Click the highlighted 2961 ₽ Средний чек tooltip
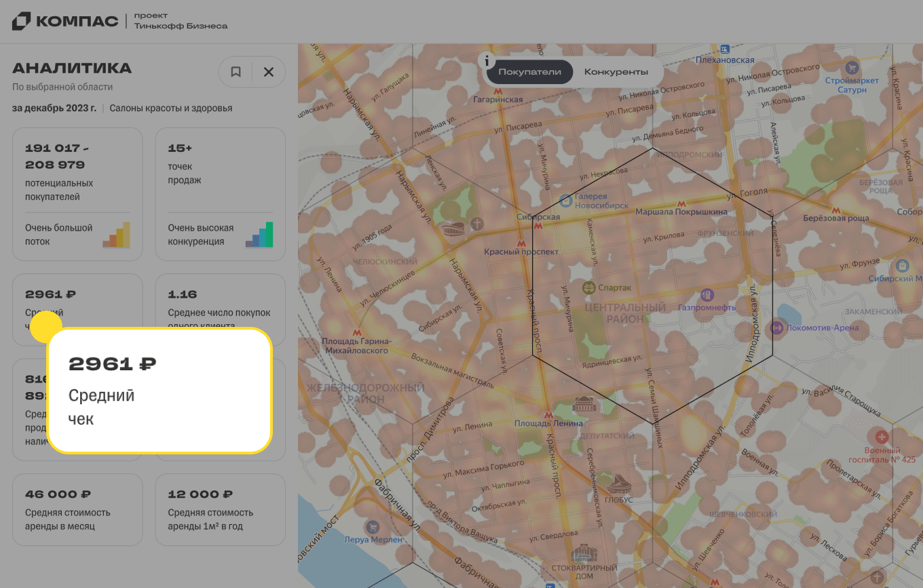This screenshot has width=923, height=588. (159, 391)
